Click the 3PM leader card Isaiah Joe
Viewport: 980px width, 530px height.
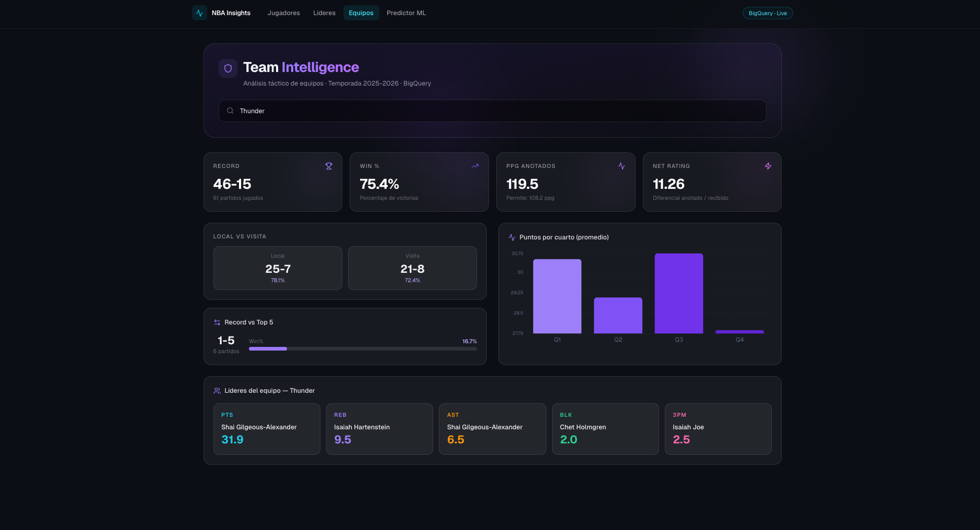pyautogui.click(x=718, y=429)
